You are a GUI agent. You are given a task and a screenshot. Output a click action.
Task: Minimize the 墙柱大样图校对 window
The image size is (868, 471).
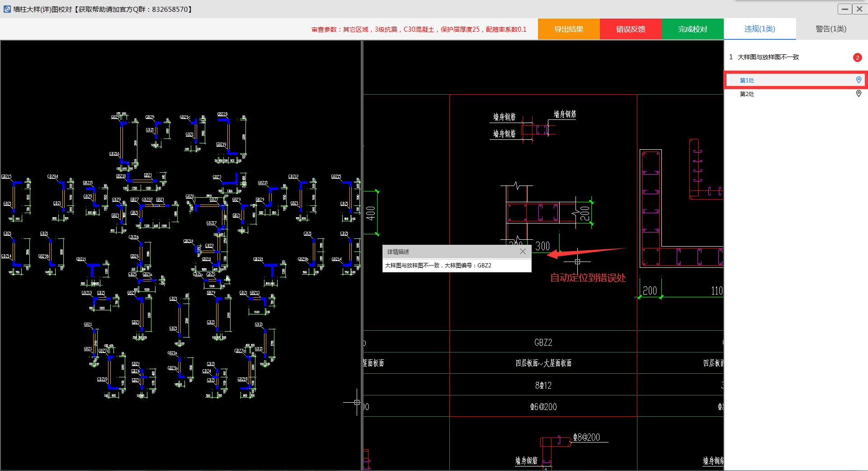(x=844, y=9)
